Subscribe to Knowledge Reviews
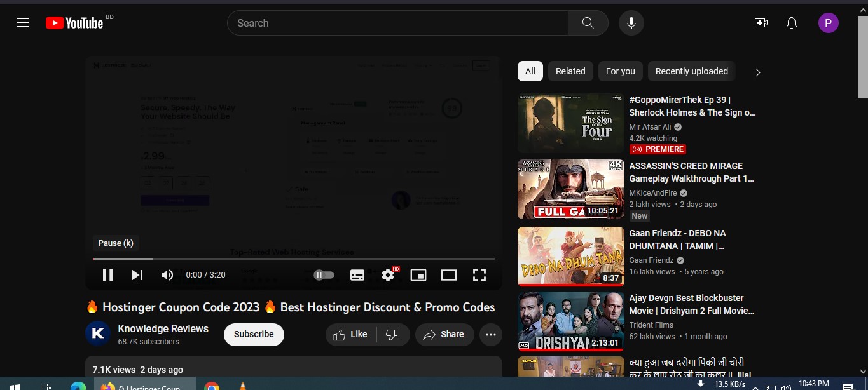This screenshot has width=868, height=390. (254, 334)
